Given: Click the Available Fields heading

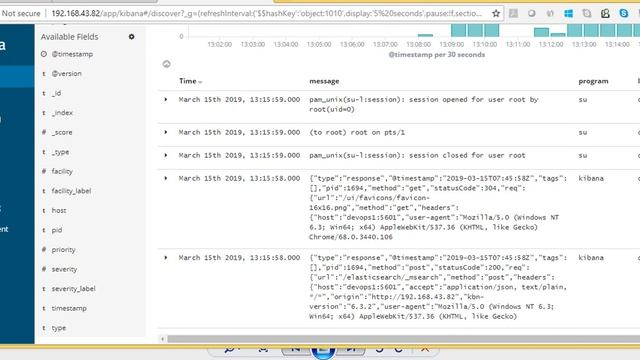Looking at the screenshot, I should click(69, 37).
